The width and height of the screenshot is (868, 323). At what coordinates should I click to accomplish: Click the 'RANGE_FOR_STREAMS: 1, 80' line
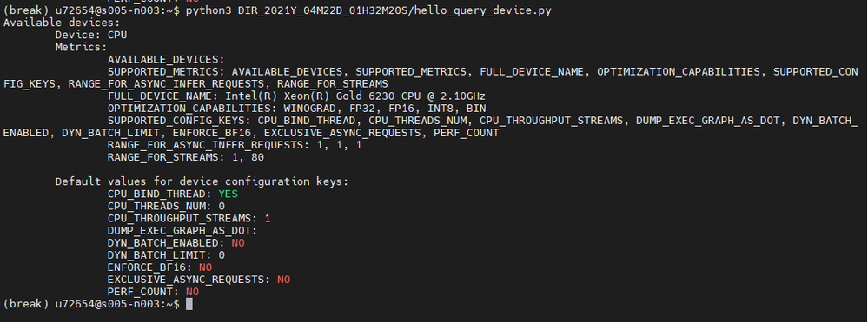[x=186, y=158]
